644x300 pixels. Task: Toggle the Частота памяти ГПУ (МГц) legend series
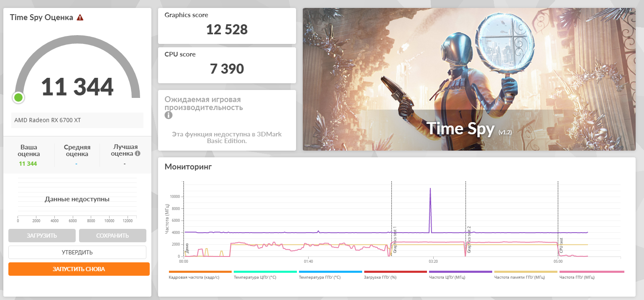(x=526, y=275)
